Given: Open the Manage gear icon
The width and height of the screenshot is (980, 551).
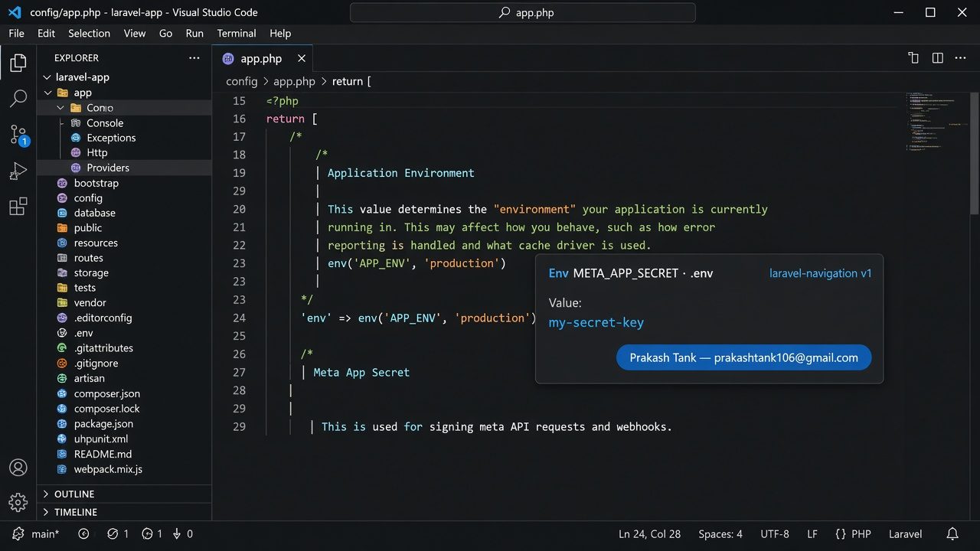Looking at the screenshot, I should pos(18,502).
